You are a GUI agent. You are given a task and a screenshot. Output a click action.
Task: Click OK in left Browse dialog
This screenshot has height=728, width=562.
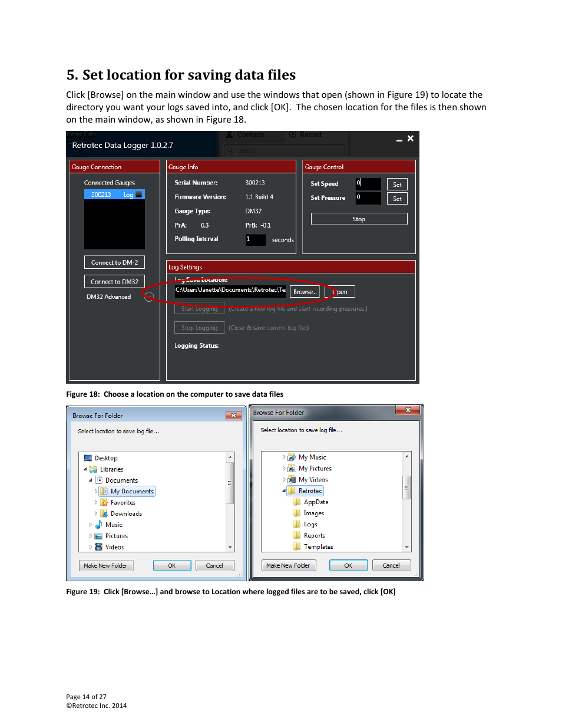172,565
